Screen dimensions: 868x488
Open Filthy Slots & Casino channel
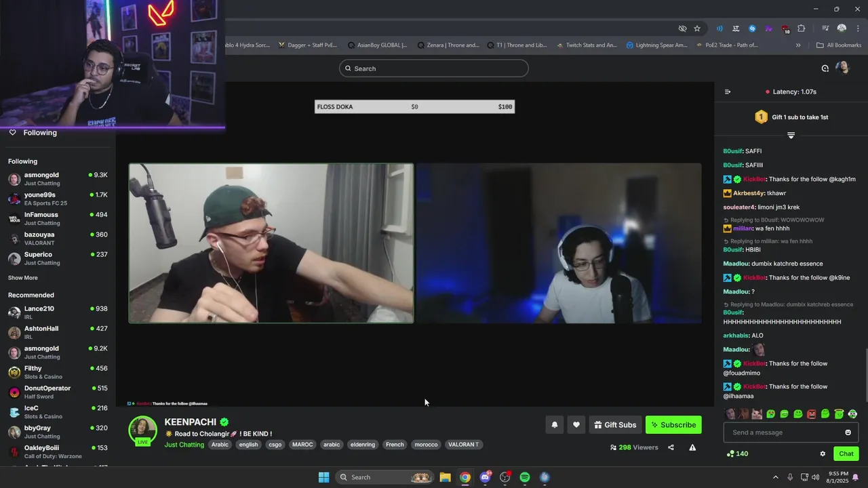click(58, 372)
